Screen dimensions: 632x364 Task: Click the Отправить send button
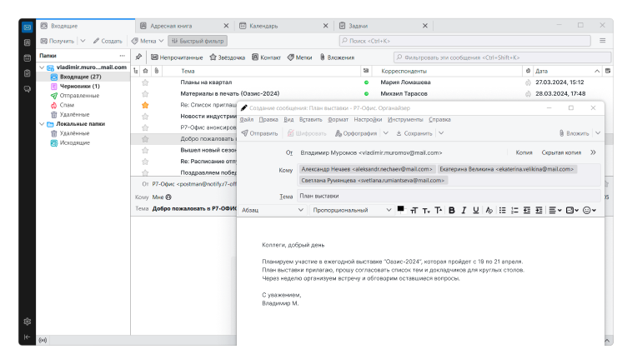[259, 133]
